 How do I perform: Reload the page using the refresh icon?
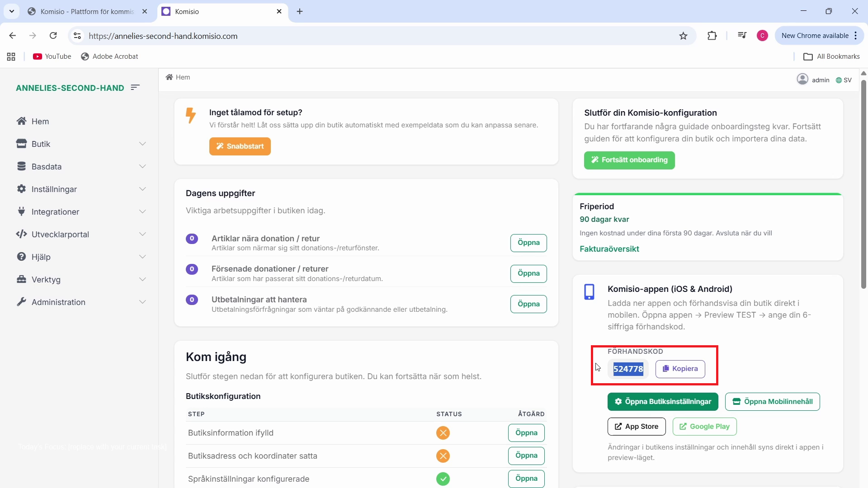click(x=53, y=36)
